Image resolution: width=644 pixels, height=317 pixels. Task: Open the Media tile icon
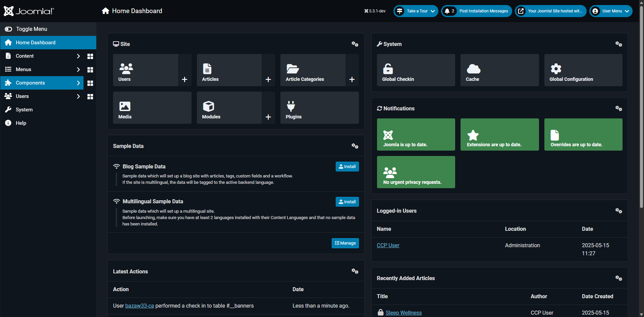tap(125, 106)
